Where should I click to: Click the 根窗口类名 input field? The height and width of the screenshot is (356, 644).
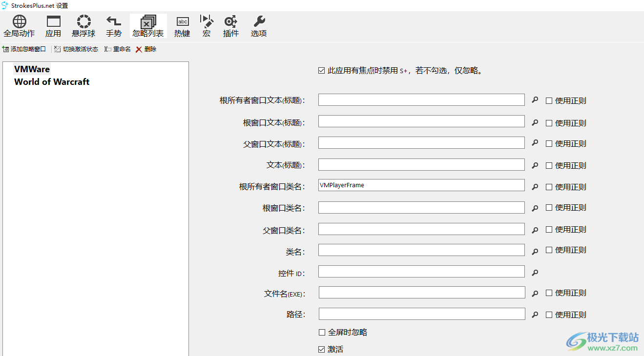[421, 207]
